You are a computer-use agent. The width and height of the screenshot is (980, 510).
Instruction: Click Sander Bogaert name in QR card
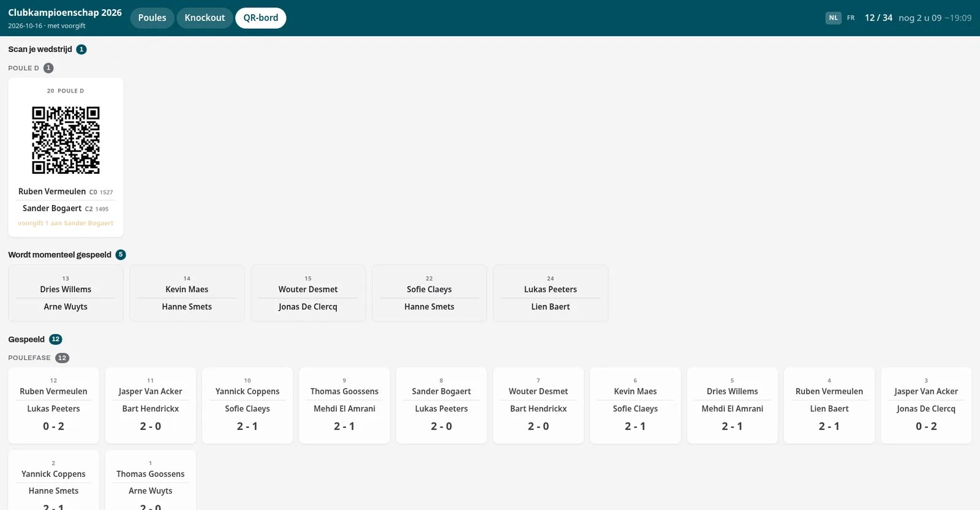tap(52, 208)
